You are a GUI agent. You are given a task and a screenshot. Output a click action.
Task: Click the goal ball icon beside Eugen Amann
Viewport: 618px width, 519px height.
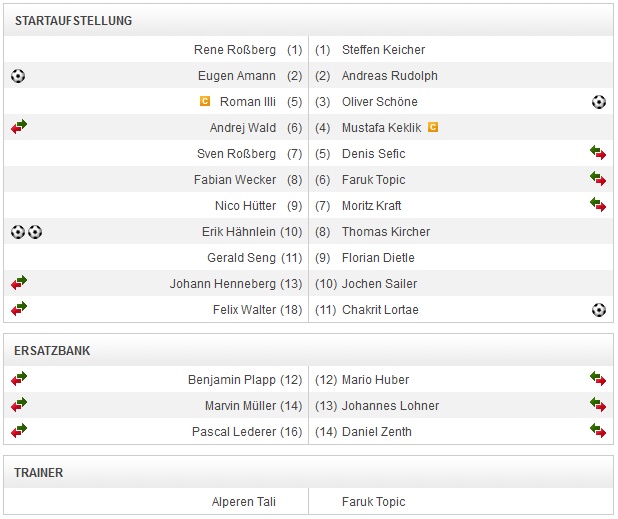coord(18,76)
